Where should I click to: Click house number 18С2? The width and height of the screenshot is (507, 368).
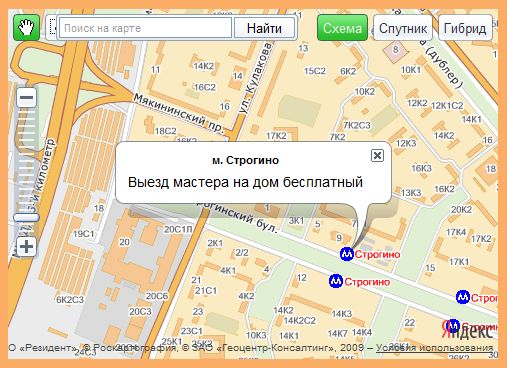pos(165,131)
